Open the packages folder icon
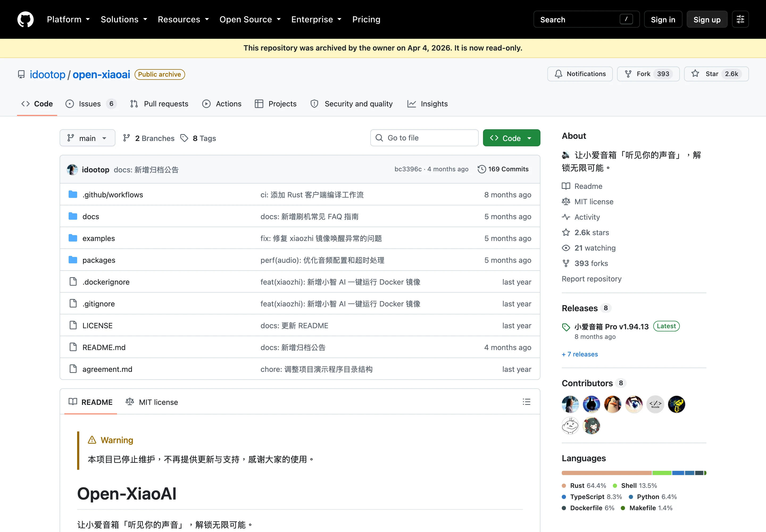Viewport: 766px width, 532px height. tap(73, 260)
